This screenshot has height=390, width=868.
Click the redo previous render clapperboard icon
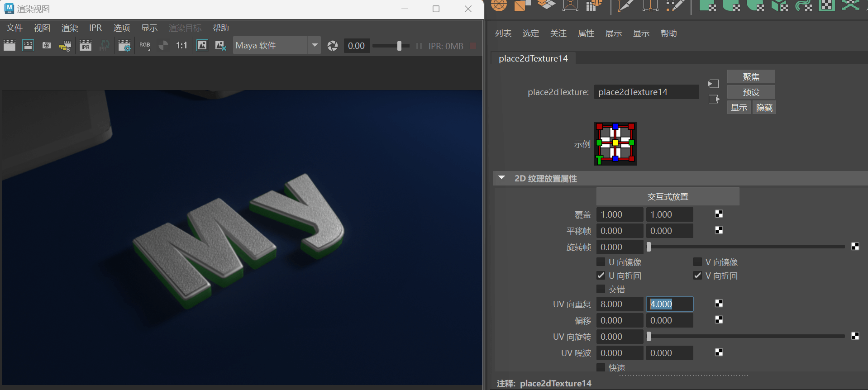point(10,46)
